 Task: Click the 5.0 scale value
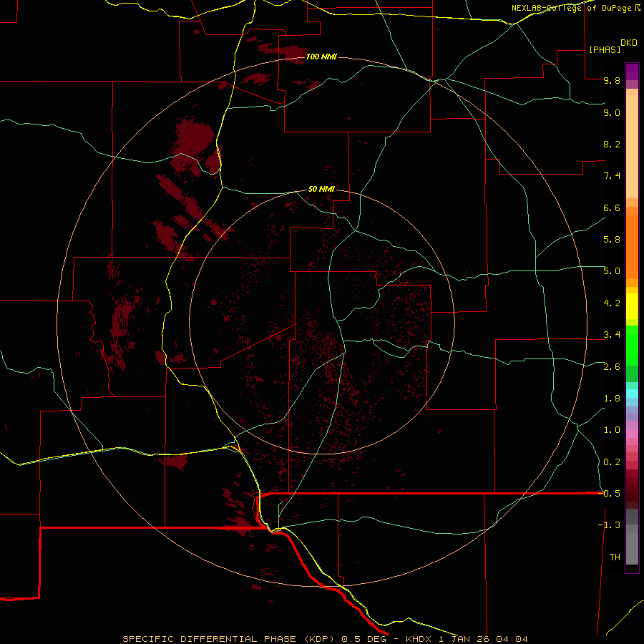[612, 271]
